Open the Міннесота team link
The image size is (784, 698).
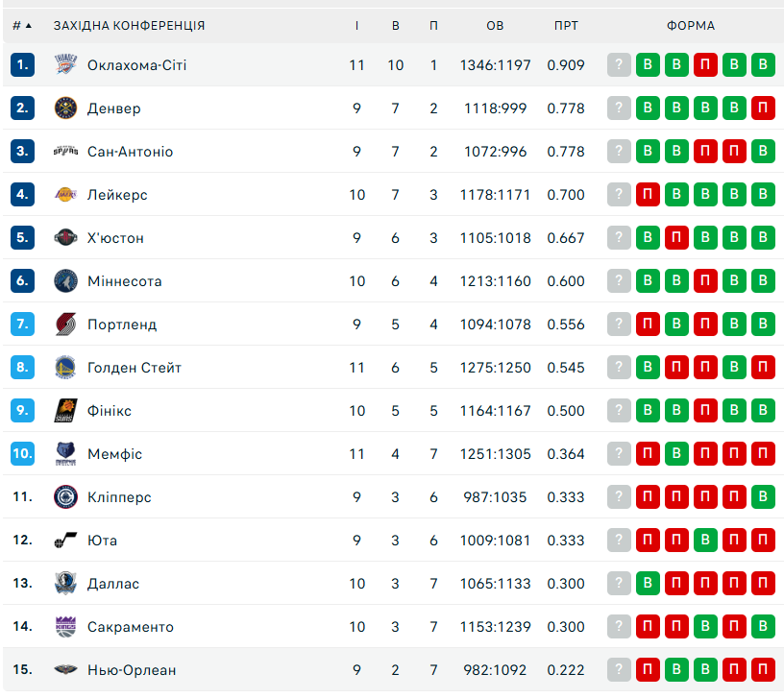pyautogui.click(x=124, y=281)
